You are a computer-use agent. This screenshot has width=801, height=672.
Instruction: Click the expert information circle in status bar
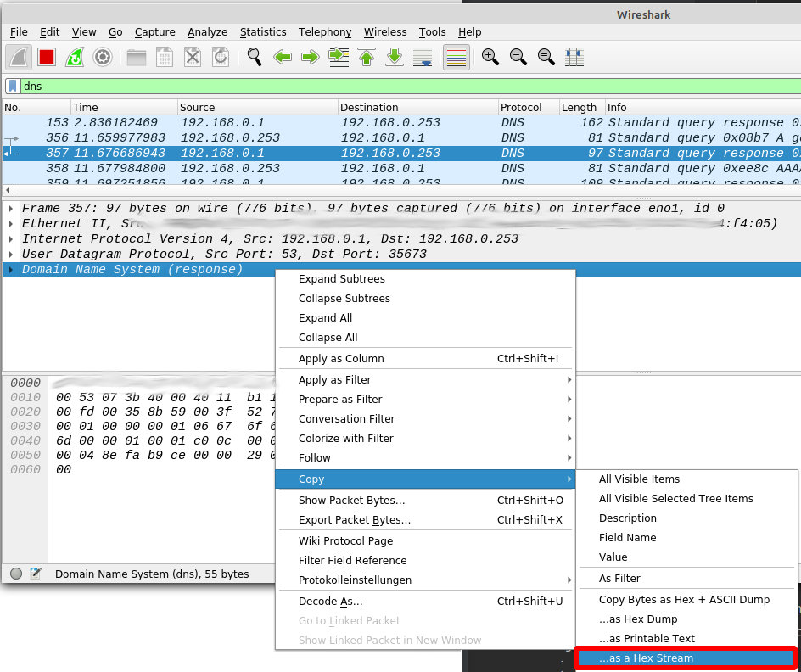tap(16, 574)
